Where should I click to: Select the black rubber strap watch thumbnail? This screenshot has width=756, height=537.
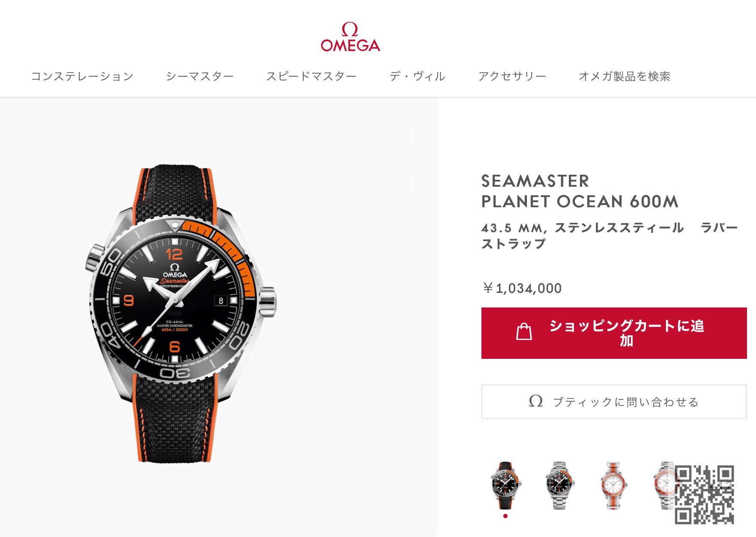tap(506, 485)
